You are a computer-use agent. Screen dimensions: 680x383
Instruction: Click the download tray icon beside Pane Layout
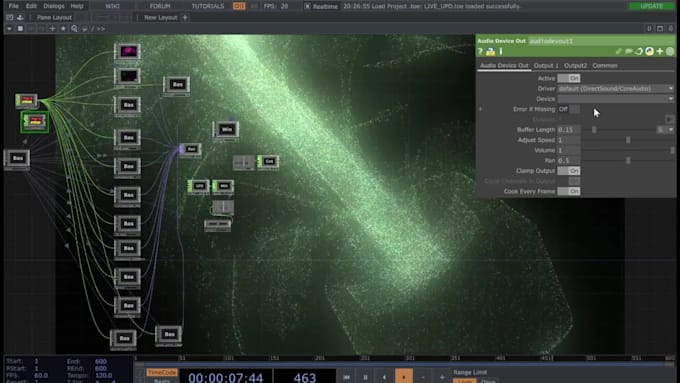[20, 17]
